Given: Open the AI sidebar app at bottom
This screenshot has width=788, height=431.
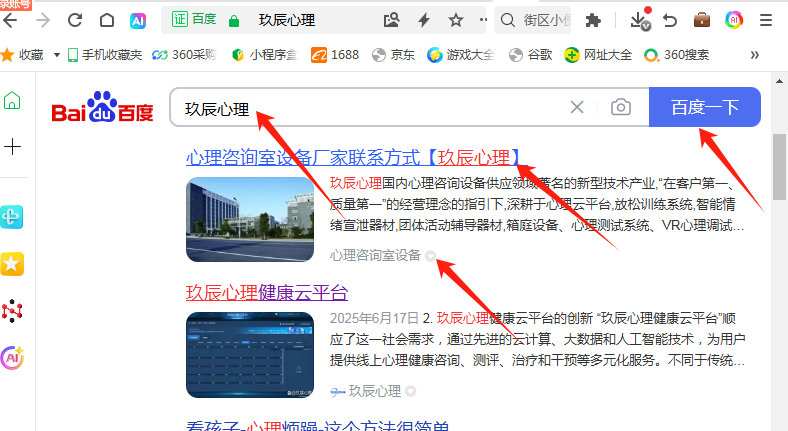Looking at the screenshot, I should [x=12, y=358].
